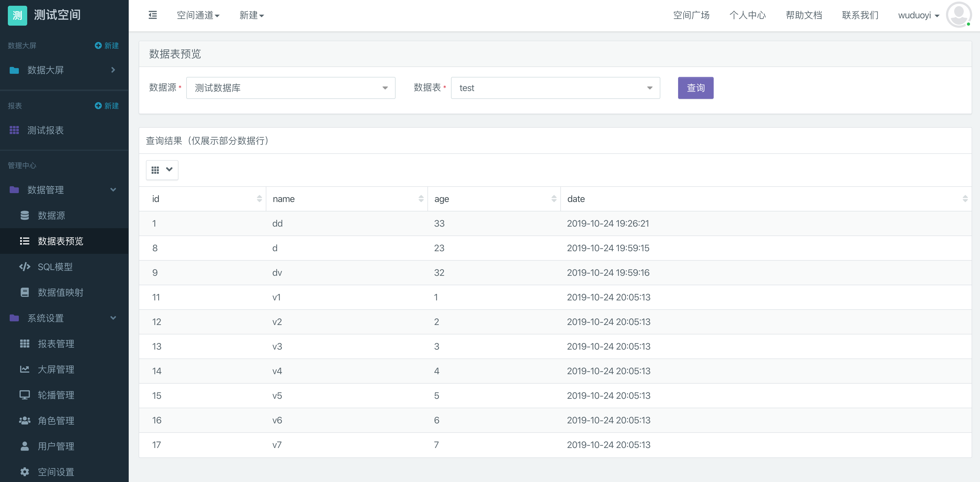Open 测试报表 report link
Viewport: 980px width, 482px height.
tap(45, 130)
